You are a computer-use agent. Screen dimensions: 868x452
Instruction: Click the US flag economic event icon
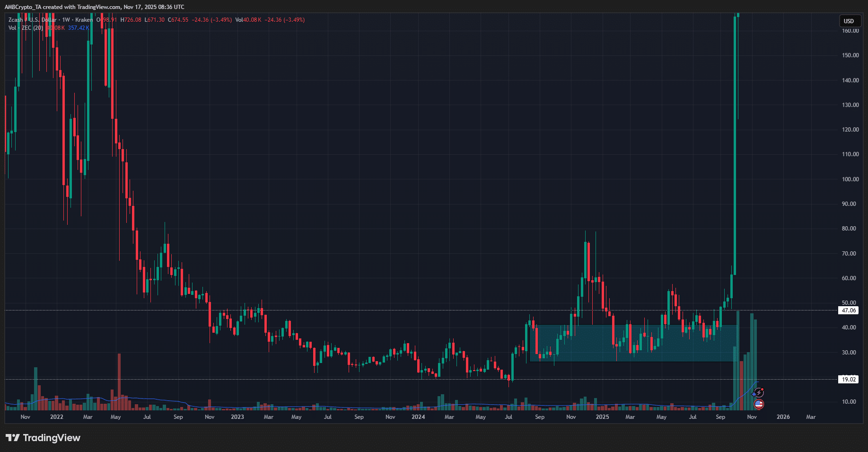click(x=759, y=404)
